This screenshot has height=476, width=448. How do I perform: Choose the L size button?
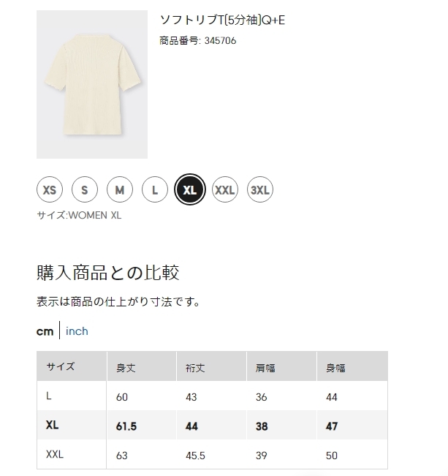tap(155, 189)
